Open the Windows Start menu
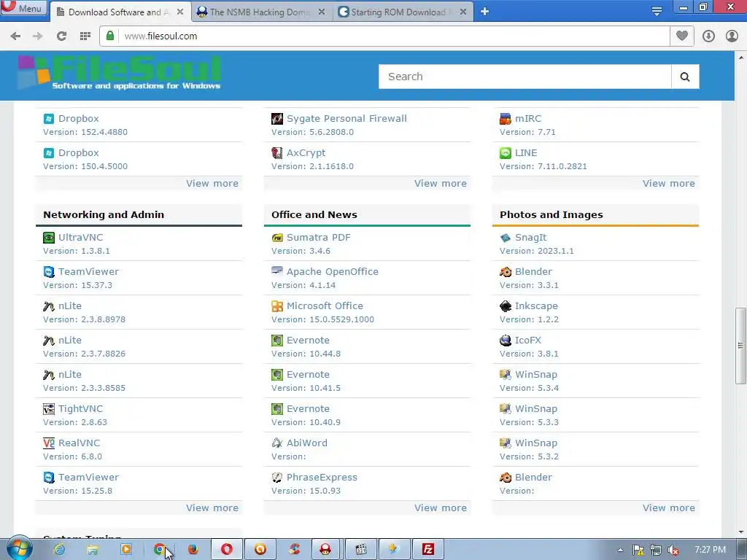 20,550
